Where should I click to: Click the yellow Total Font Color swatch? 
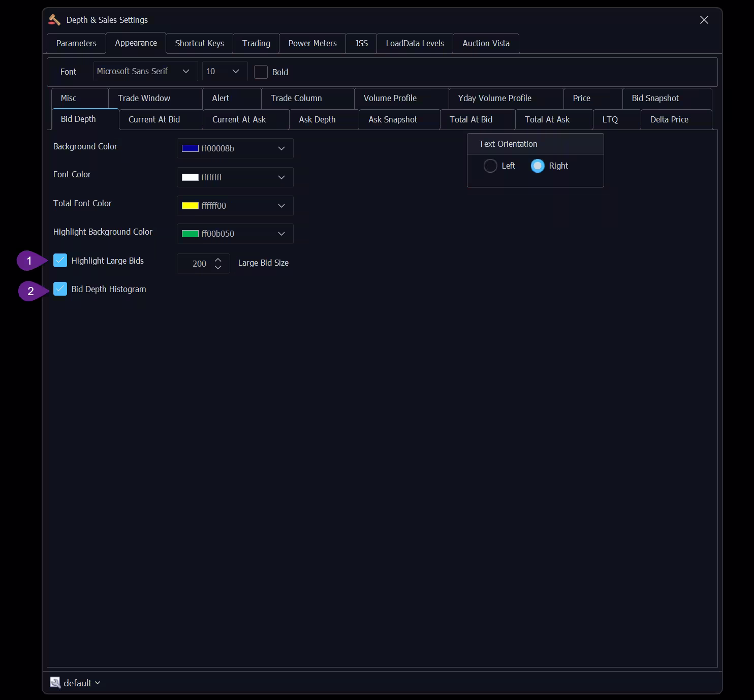pyautogui.click(x=189, y=206)
